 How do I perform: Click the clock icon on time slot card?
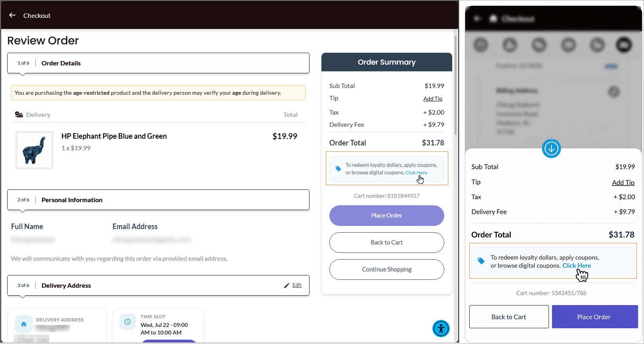(x=128, y=322)
